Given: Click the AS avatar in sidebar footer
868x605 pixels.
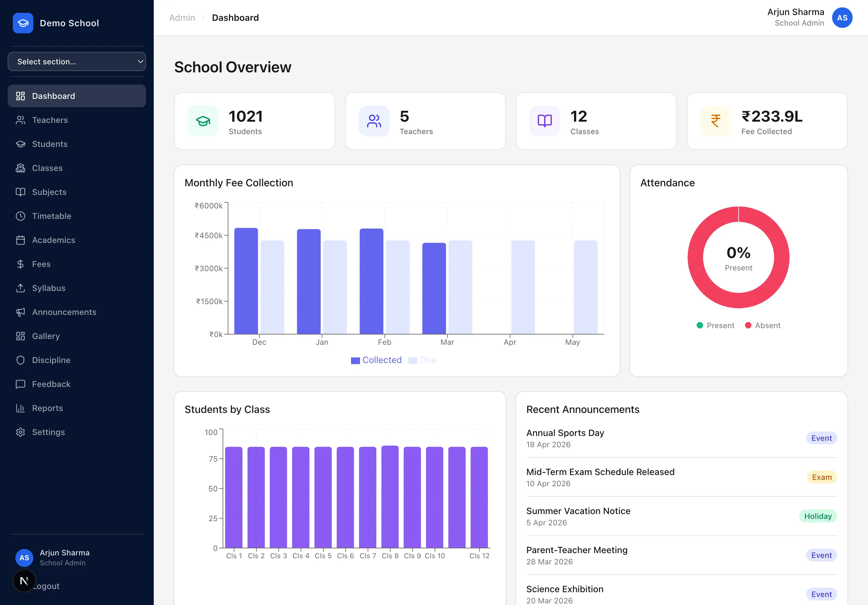Looking at the screenshot, I should (x=24, y=558).
